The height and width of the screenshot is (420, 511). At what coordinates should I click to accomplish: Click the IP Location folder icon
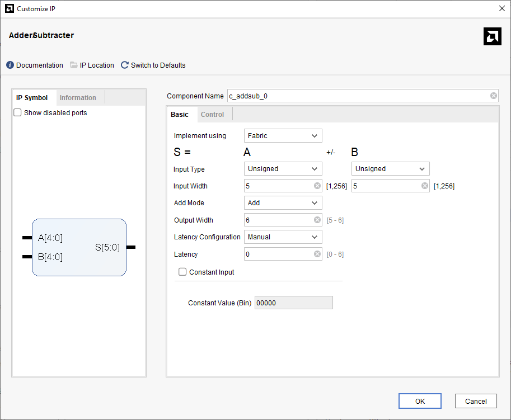pos(74,65)
